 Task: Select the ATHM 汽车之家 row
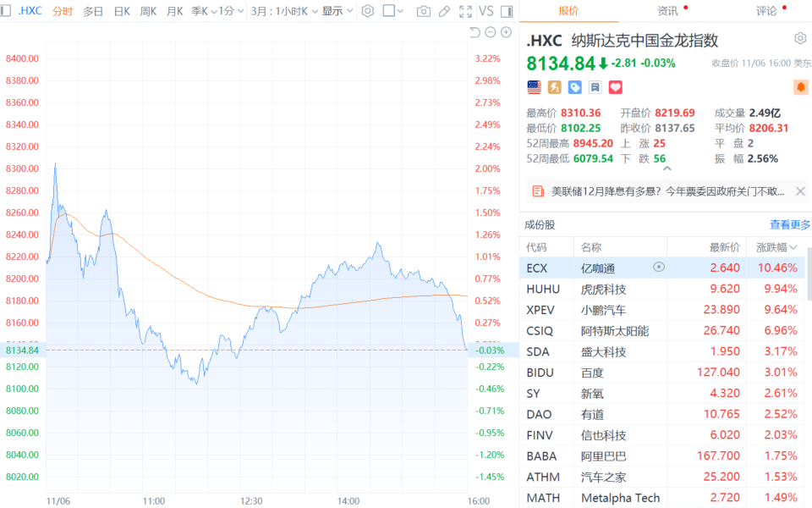663,477
